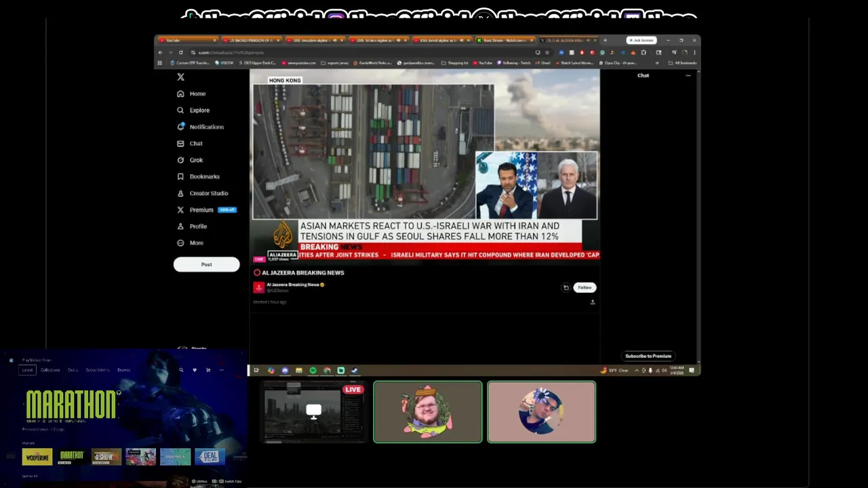
Task: Open All Bookmarks folder
Action: [682, 63]
